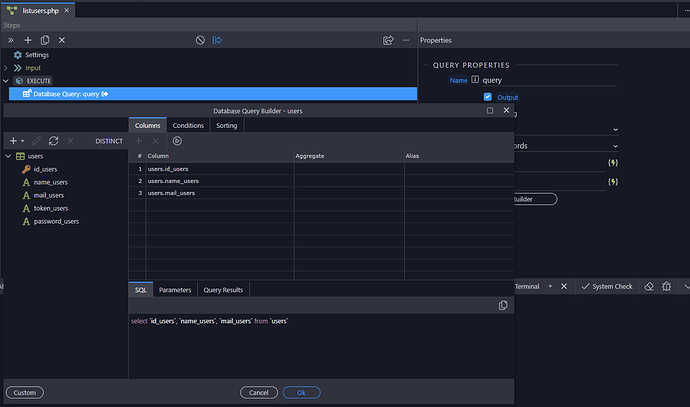Image resolution: width=690 pixels, height=407 pixels.
Task: Maximize the Database Query Builder dialog
Action: [x=490, y=110]
